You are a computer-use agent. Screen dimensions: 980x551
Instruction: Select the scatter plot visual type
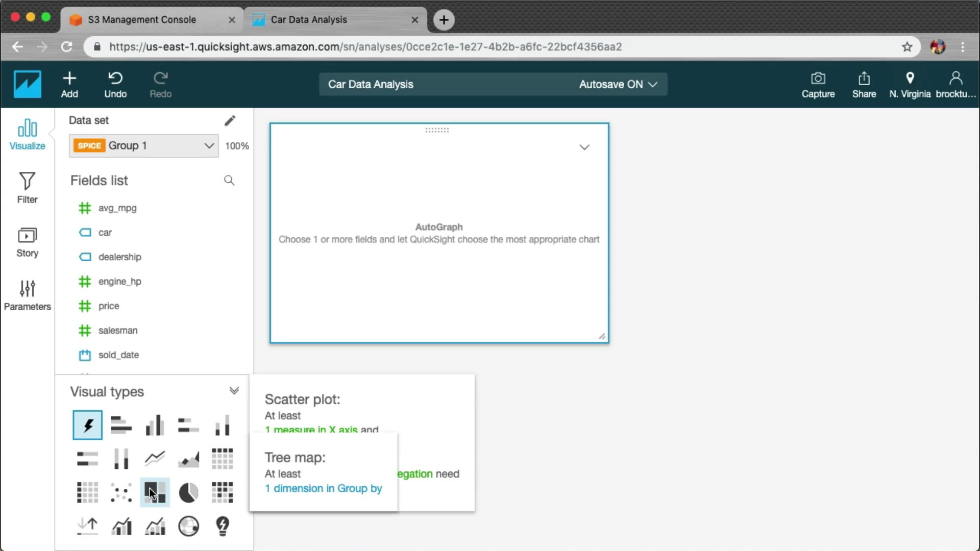pos(121,493)
